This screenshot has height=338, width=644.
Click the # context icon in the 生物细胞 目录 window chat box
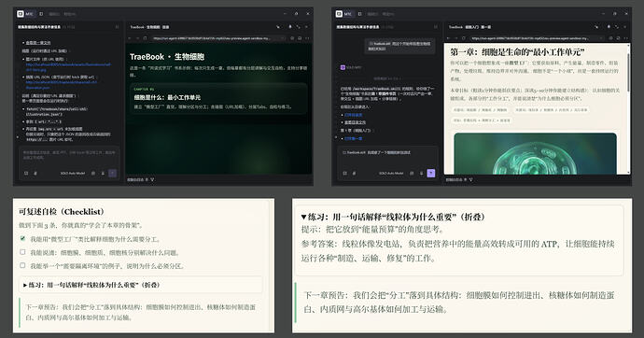point(35,174)
